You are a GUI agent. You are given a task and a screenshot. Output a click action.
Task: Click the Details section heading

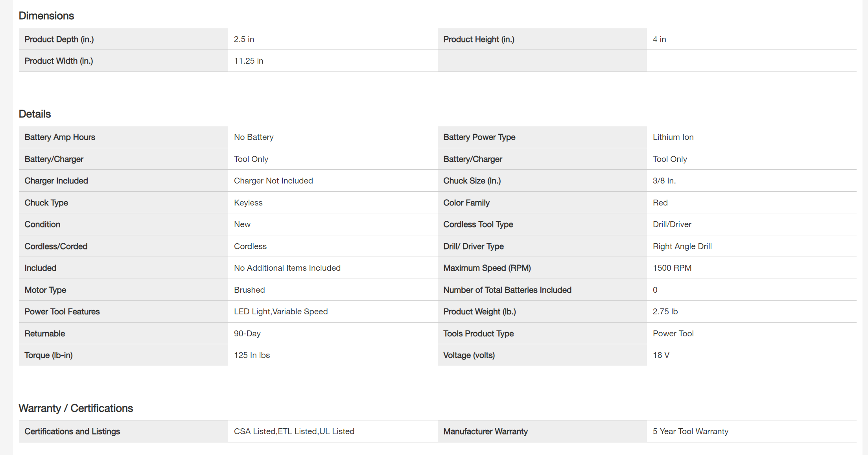click(35, 114)
